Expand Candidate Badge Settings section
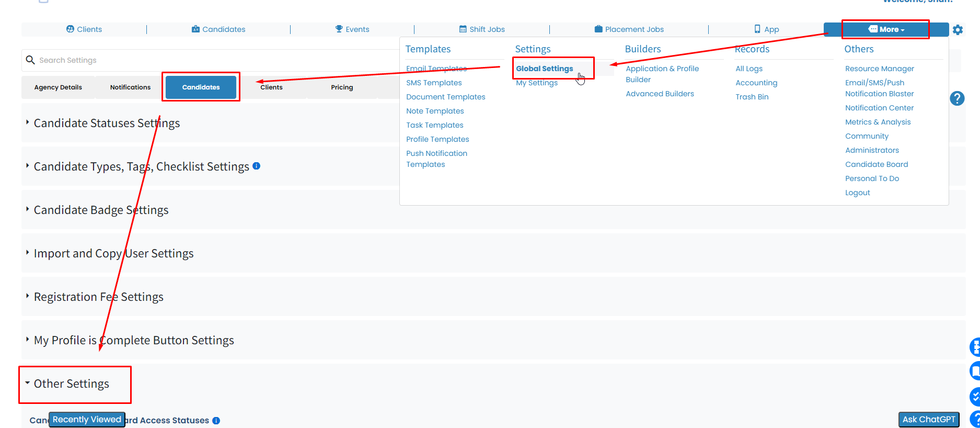This screenshot has width=980, height=428. coord(101,210)
